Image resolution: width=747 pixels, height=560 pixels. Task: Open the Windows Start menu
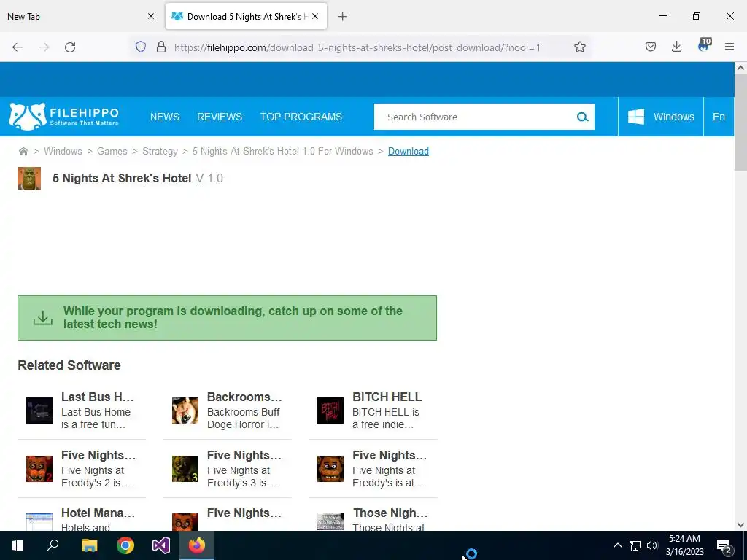coord(18,545)
